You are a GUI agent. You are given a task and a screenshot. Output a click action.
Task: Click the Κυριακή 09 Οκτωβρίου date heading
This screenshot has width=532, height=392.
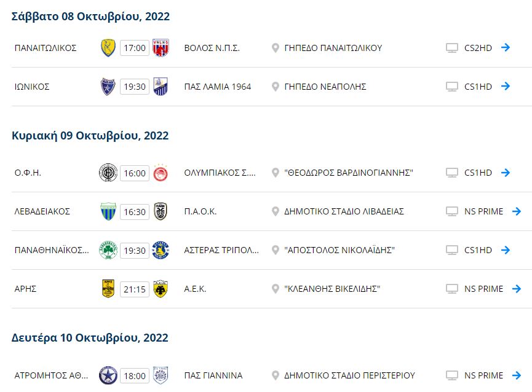click(x=90, y=136)
